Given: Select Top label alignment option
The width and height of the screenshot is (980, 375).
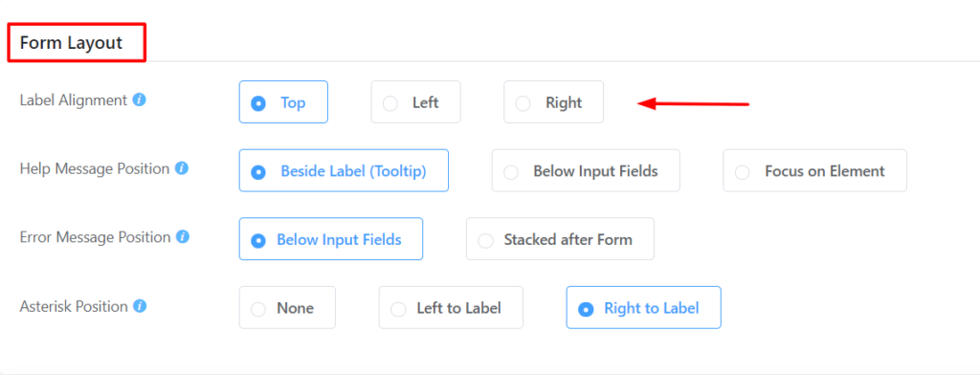Looking at the screenshot, I should tap(283, 101).
